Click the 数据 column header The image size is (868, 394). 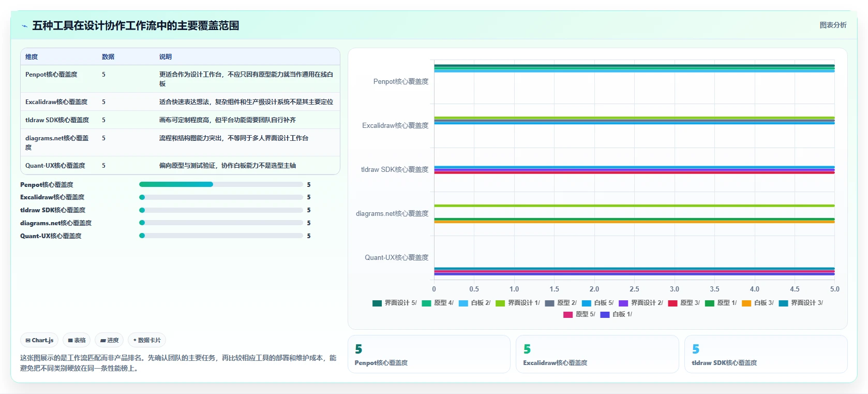click(x=108, y=57)
